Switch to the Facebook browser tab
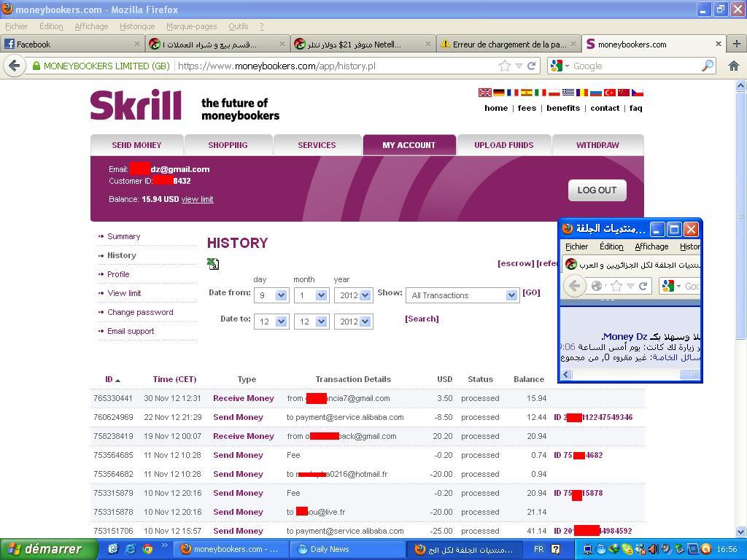 point(72,44)
